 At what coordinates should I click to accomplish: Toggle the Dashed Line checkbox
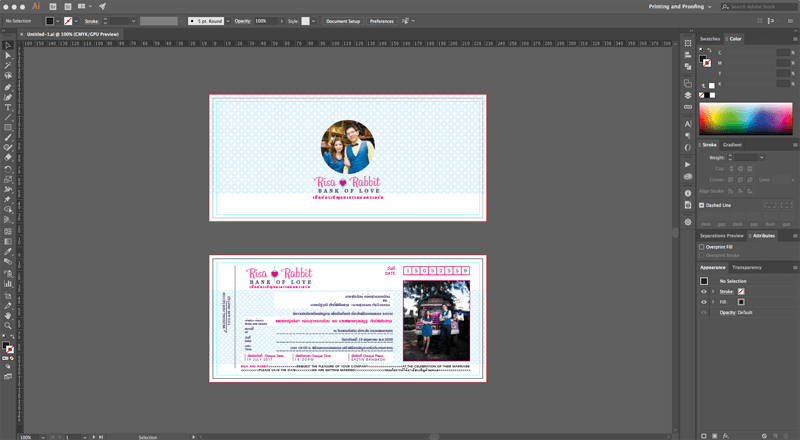(x=702, y=205)
